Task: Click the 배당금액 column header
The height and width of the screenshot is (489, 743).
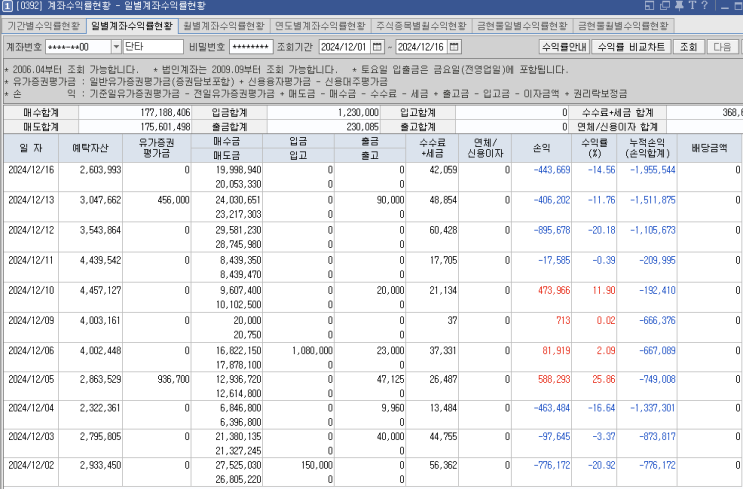Action: [709, 148]
